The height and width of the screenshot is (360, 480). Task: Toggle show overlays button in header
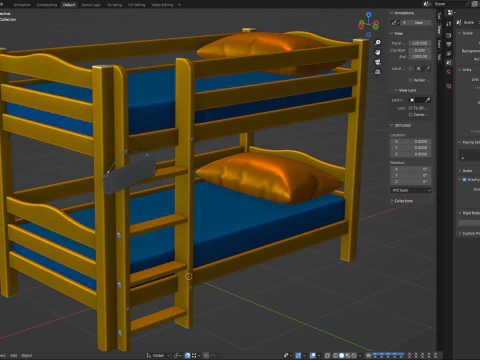pos(313,355)
